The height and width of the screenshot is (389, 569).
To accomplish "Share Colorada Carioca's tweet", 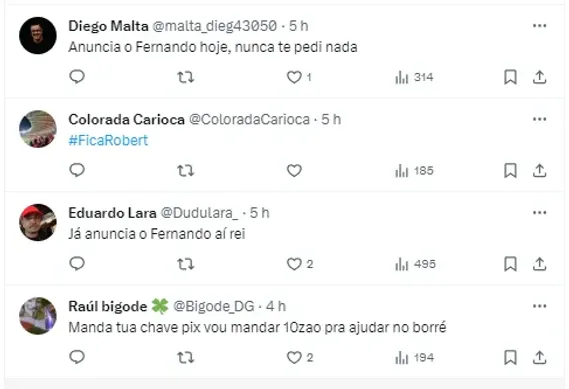I will click(x=540, y=171).
